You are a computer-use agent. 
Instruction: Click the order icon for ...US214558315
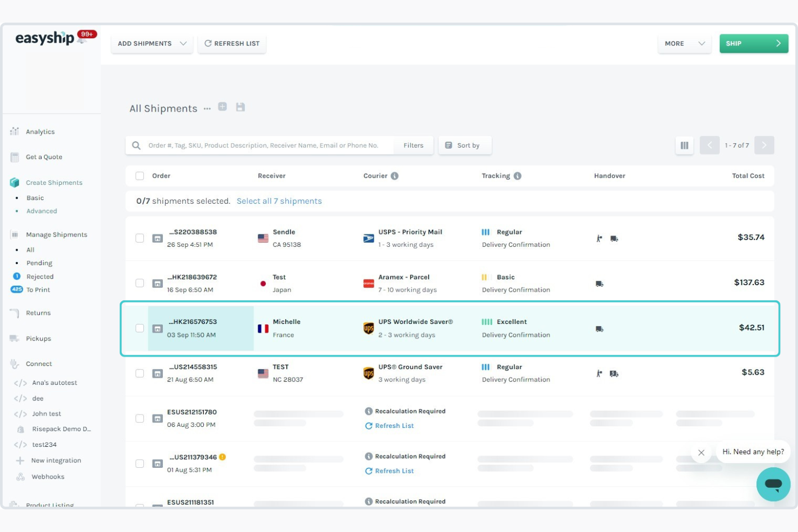[157, 374]
